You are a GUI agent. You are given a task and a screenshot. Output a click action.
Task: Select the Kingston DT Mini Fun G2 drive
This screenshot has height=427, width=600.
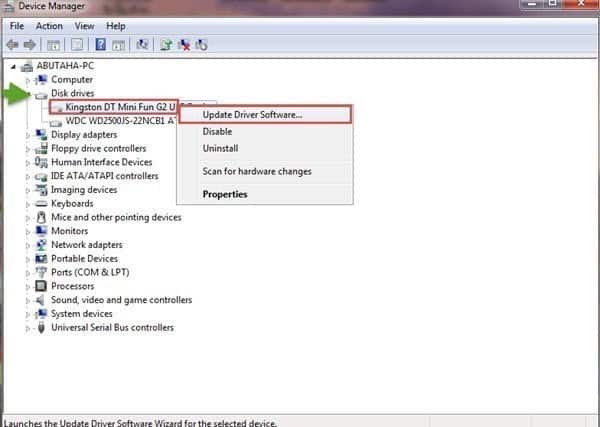pyautogui.click(x=120, y=107)
